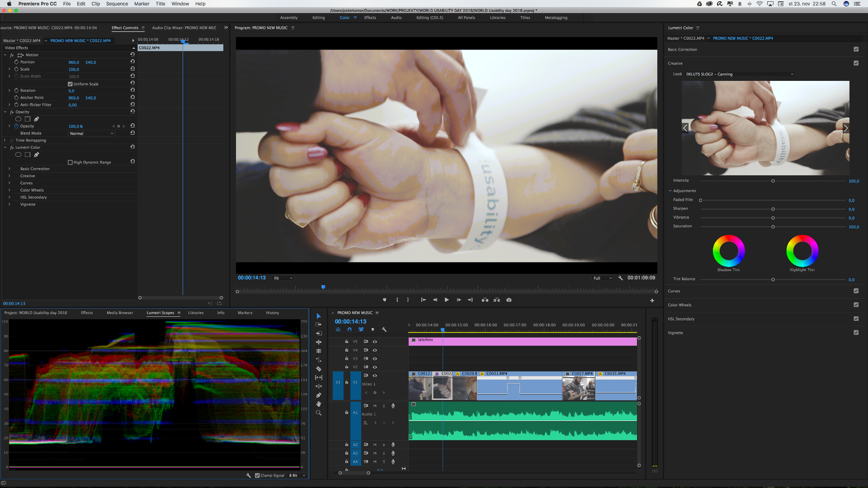
Task: Click the Lift button
Action: tap(485, 300)
